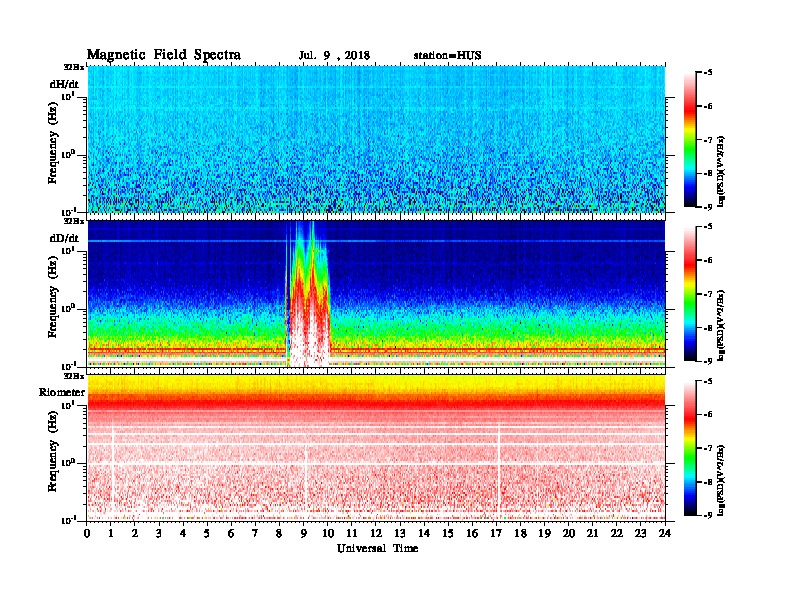Select the dH/dt panel label
The image size is (792, 612).
pos(64,84)
